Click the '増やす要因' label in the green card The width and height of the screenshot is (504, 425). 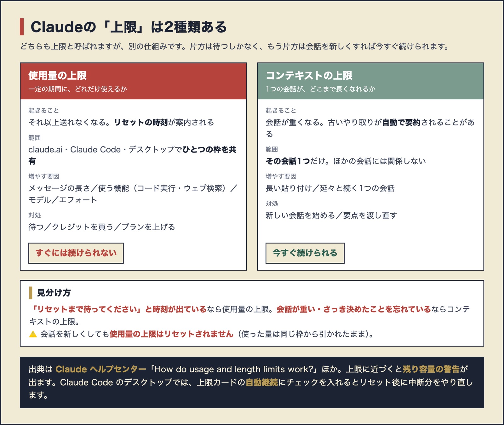pos(281,176)
